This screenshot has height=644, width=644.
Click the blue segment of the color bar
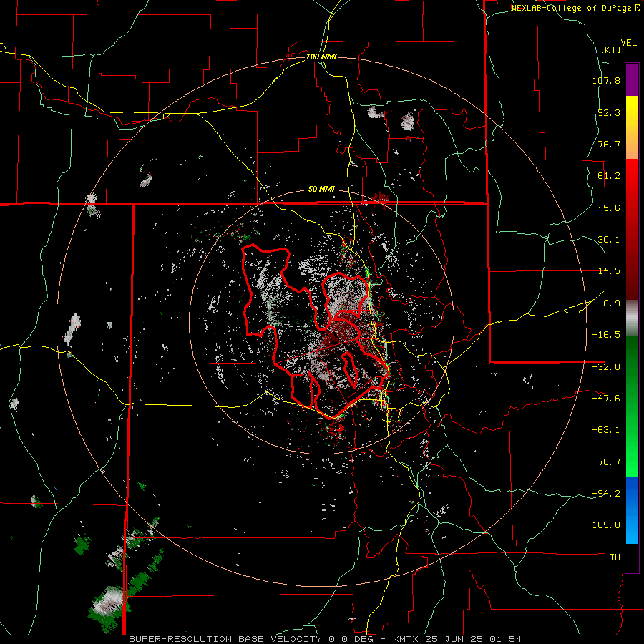coord(632,510)
